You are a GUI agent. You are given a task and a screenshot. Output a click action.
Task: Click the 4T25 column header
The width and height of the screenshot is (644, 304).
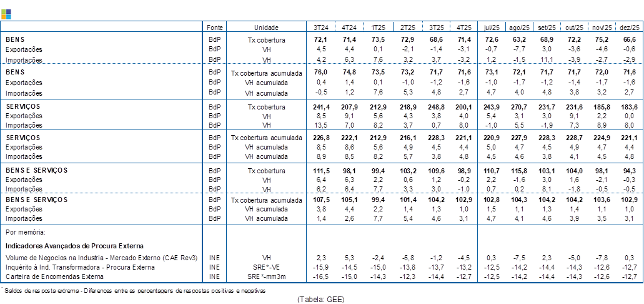coord(463,28)
